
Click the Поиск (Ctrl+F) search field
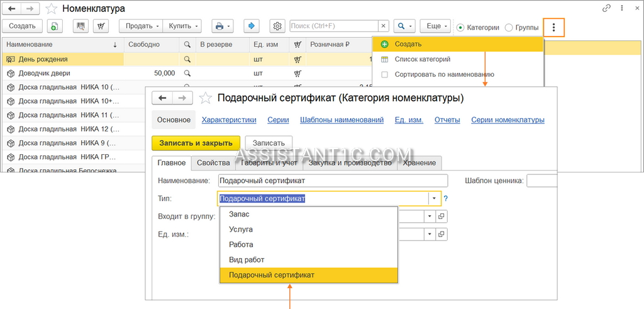click(334, 26)
